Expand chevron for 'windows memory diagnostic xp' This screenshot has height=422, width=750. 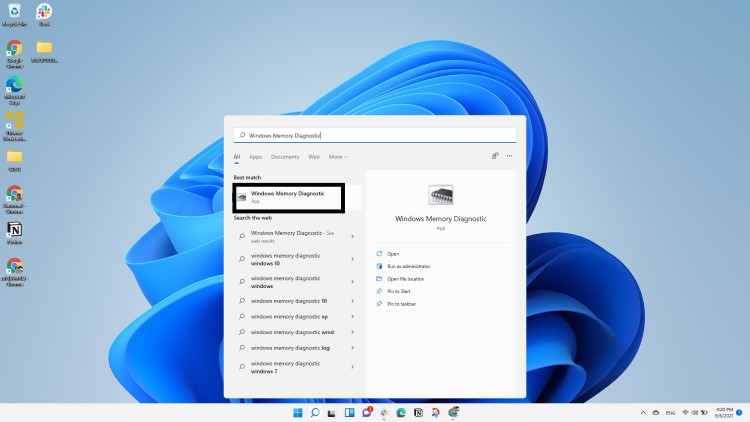pos(353,316)
